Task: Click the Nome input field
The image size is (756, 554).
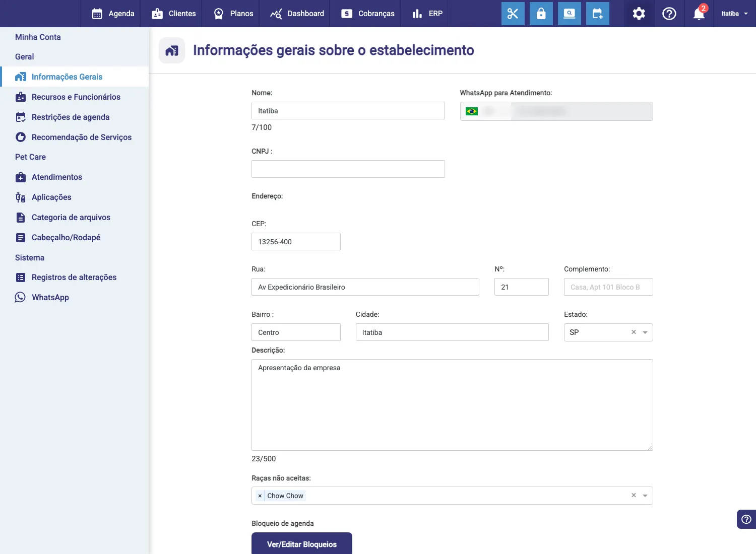Action: click(x=348, y=111)
